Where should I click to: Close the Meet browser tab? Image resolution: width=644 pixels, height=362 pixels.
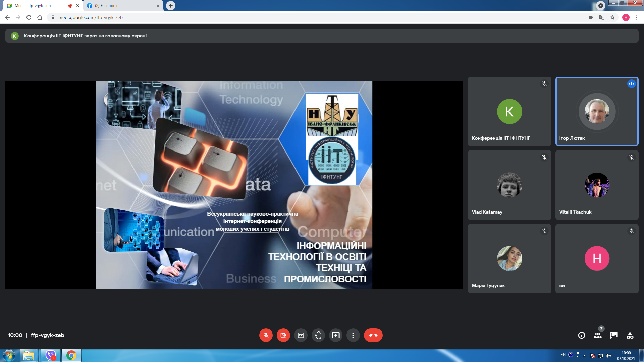pos(78,6)
